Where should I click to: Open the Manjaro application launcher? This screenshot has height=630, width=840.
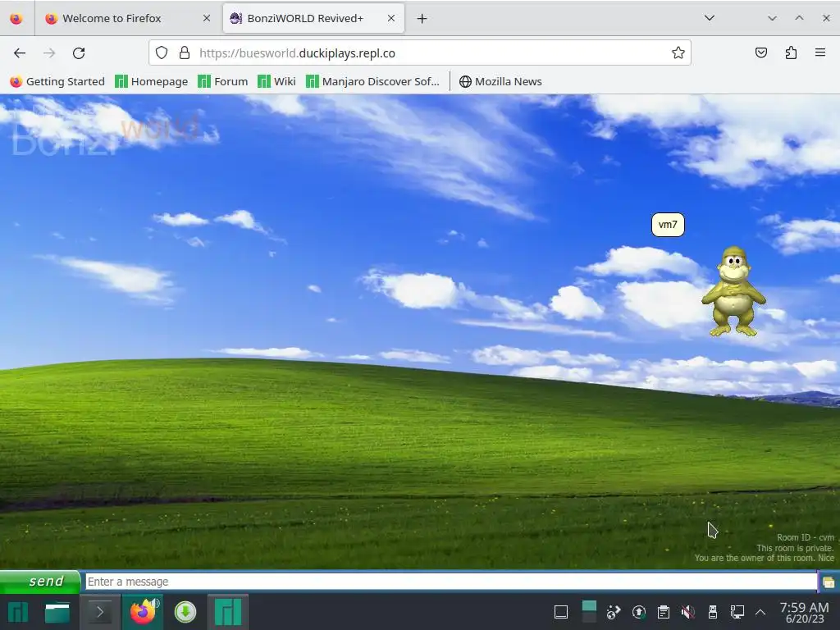pos(18,612)
